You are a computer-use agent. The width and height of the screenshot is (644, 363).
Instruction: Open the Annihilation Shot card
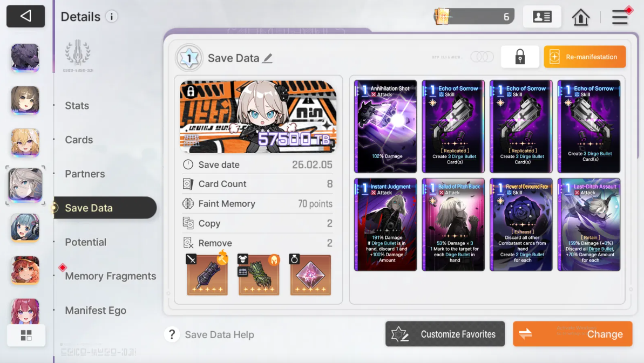(385, 126)
